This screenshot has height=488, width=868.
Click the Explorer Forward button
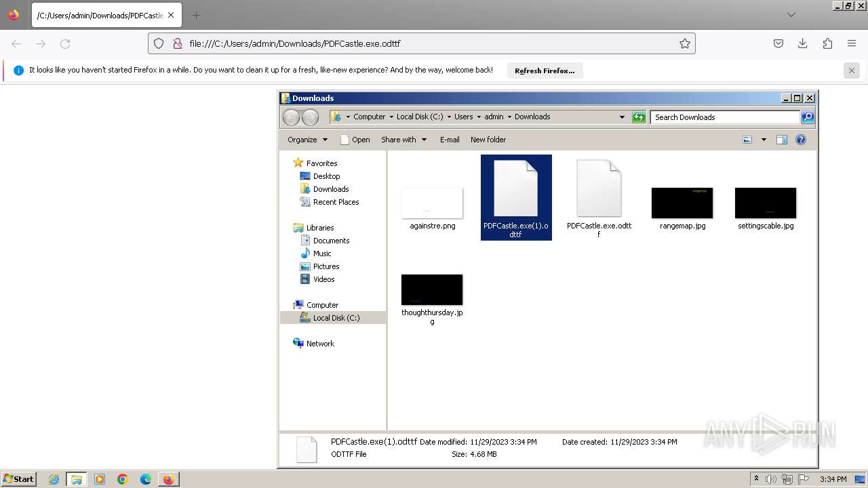coord(310,117)
